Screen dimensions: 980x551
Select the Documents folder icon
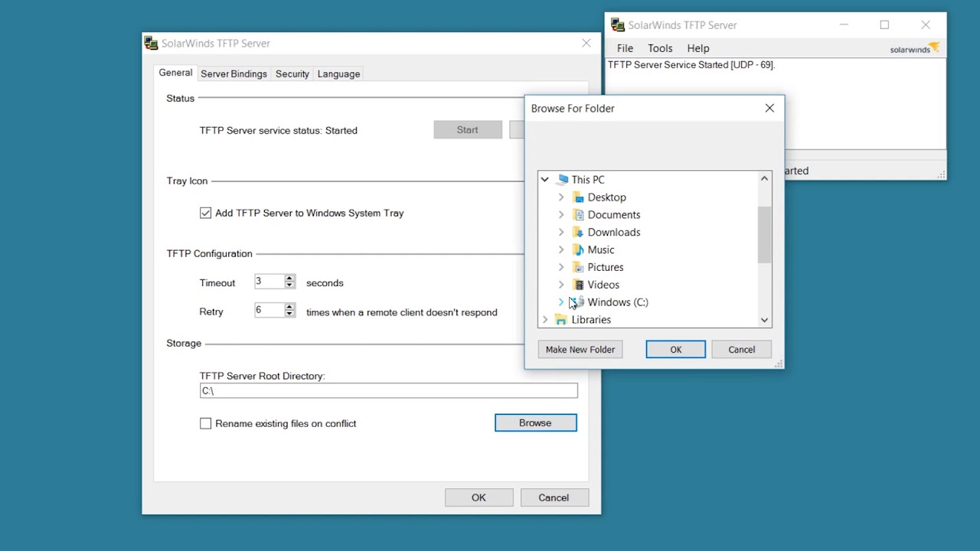pyautogui.click(x=579, y=215)
